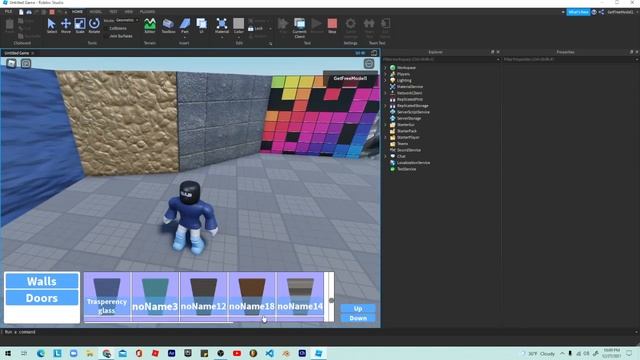This screenshot has width=640, height=360.
Task: Activate the Rotate tool
Action: pos(94,26)
